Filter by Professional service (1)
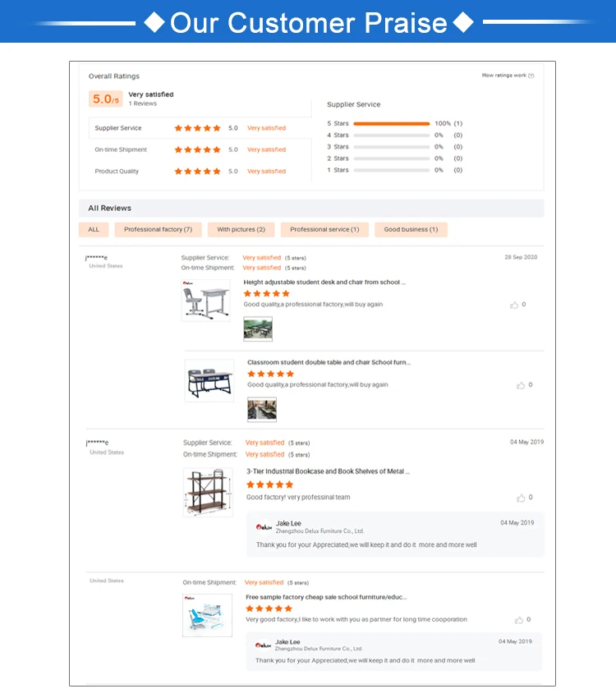The width and height of the screenshot is (616, 698). tap(324, 230)
